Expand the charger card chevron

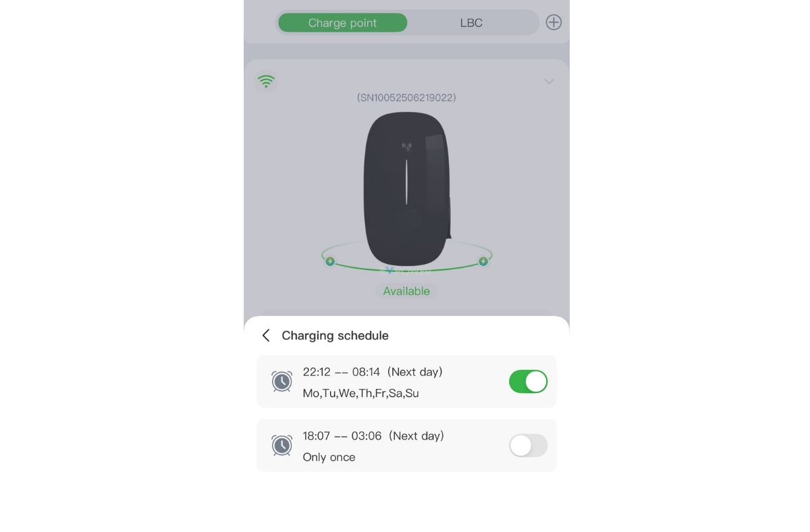pyautogui.click(x=549, y=82)
